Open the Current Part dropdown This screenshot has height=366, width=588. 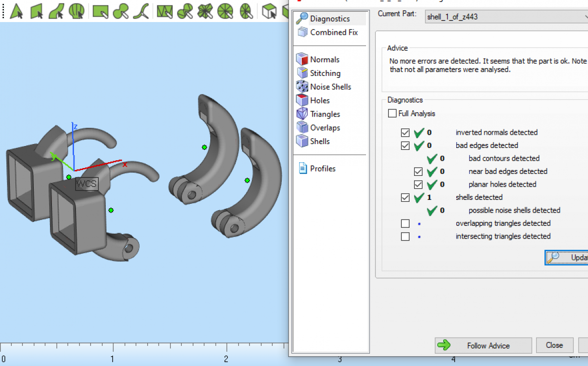pyautogui.click(x=505, y=17)
